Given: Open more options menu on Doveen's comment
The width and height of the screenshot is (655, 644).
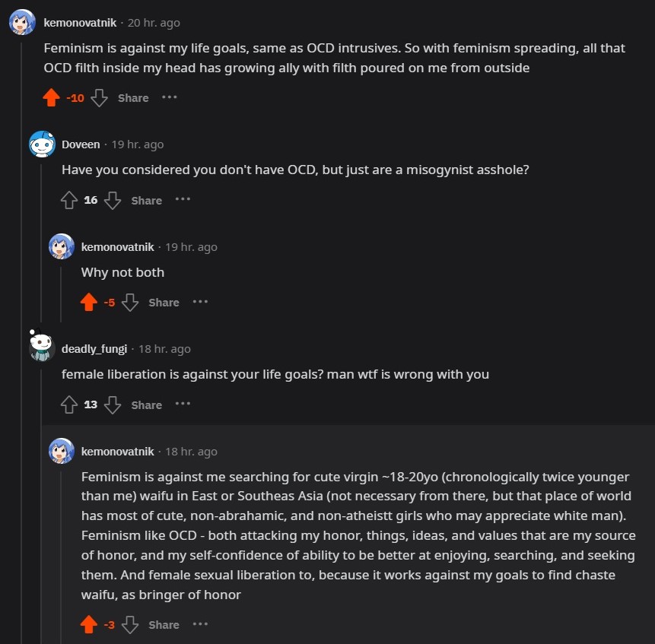Looking at the screenshot, I should [x=183, y=199].
